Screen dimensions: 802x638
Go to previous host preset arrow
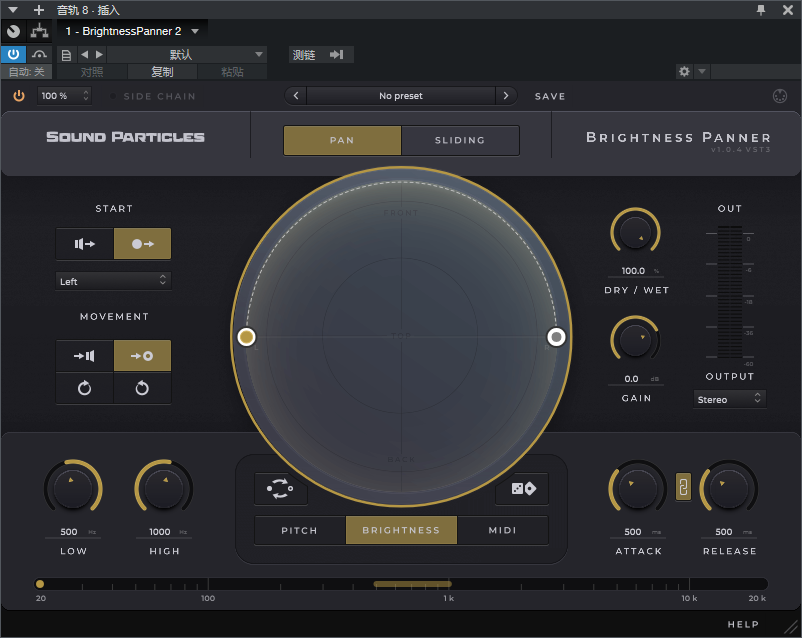85,54
